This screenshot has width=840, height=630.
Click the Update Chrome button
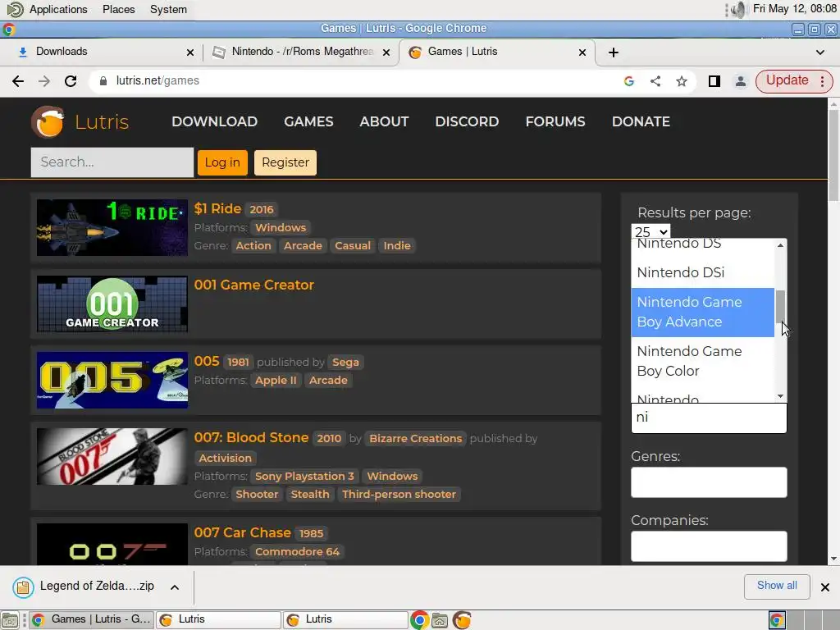tap(787, 81)
